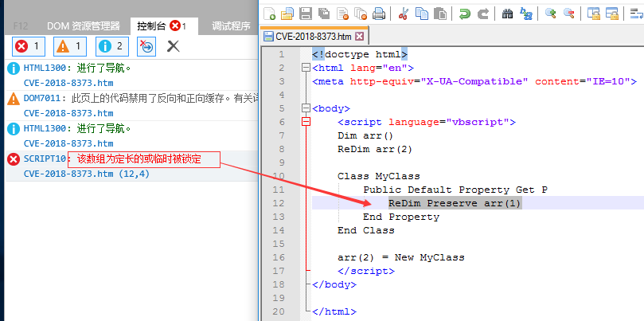
Task: Click the Save All icon
Action: 324,14
